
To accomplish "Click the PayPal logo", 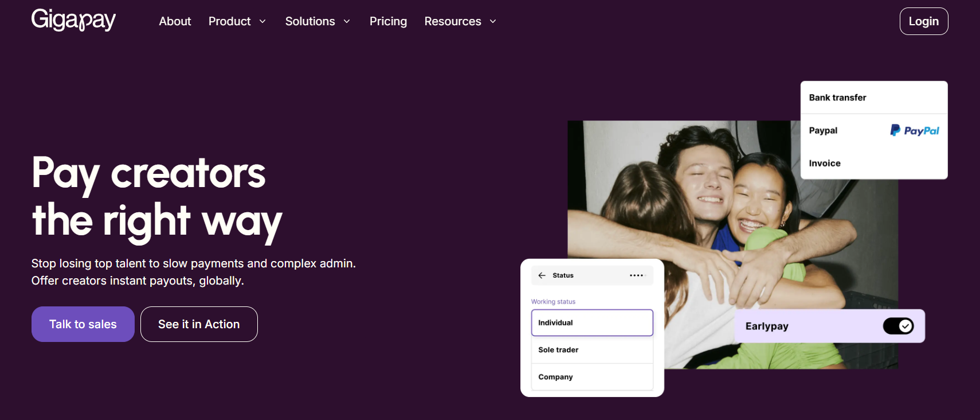I will pyautogui.click(x=915, y=130).
